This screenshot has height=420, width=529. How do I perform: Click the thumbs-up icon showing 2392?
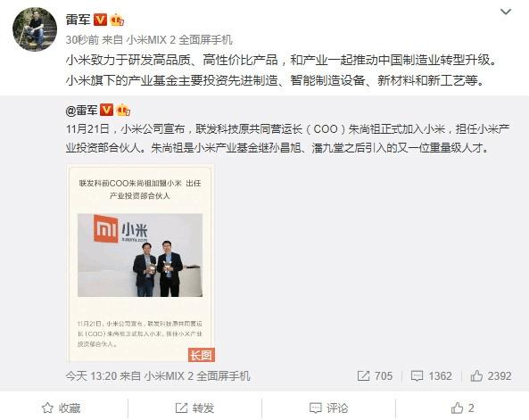(x=476, y=375)
